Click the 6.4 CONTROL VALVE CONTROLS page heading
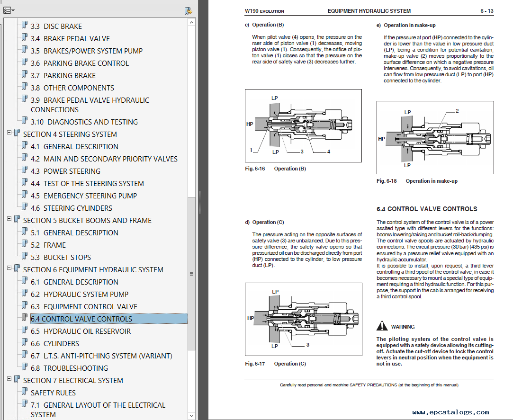 tap(427, 209)
